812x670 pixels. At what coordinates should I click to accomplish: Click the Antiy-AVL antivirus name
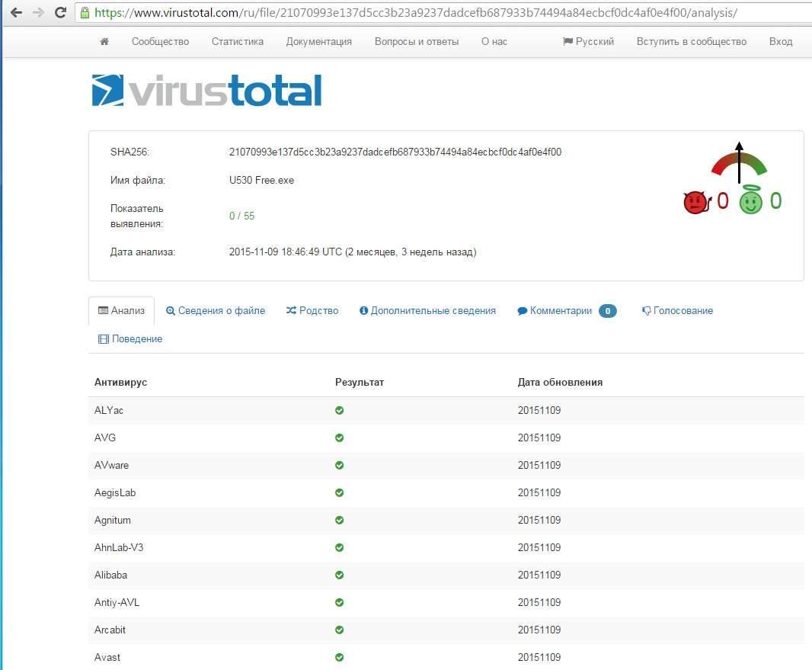(x=117, y=603)
